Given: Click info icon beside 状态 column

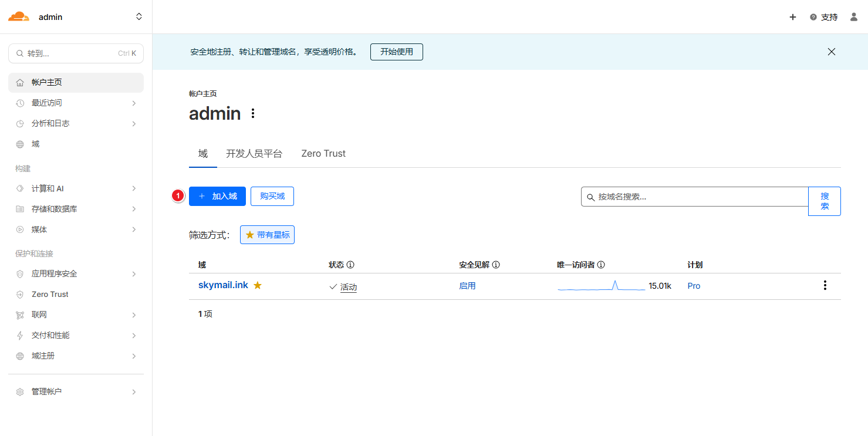Looking at the screenshot, I should [350, 265].
